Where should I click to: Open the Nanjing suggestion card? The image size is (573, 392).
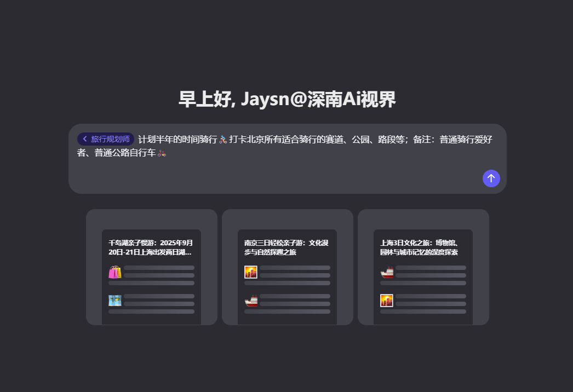pos(287,267)
